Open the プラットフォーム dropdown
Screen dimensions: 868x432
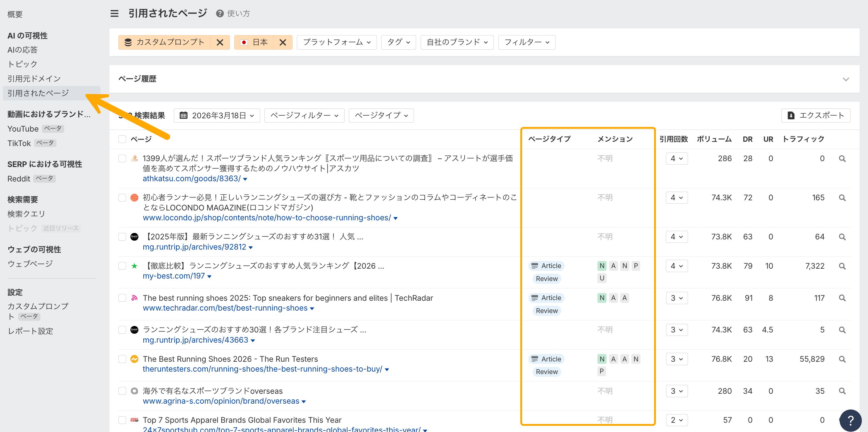tap(336, 43)
